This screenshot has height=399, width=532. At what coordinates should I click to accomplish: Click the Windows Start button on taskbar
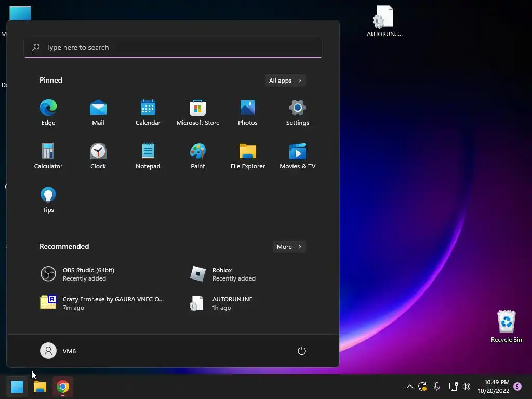[x=17, y=387]
